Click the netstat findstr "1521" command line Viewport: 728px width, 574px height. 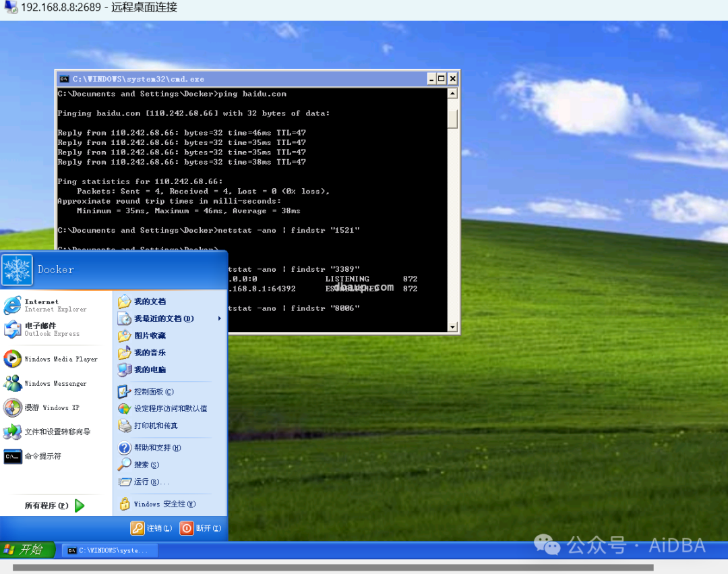[208, 231]
